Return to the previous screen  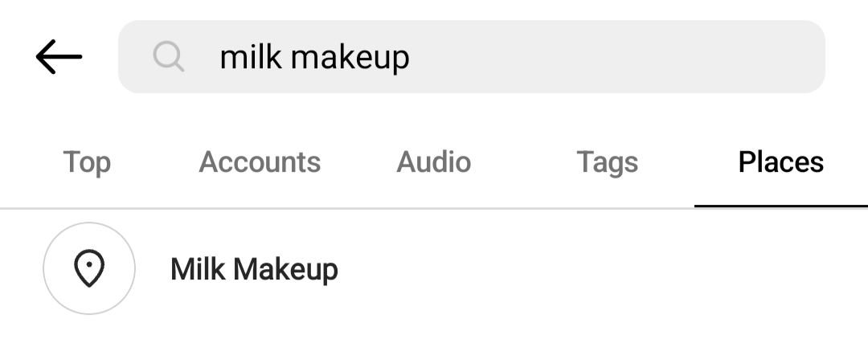coord(59,57)
